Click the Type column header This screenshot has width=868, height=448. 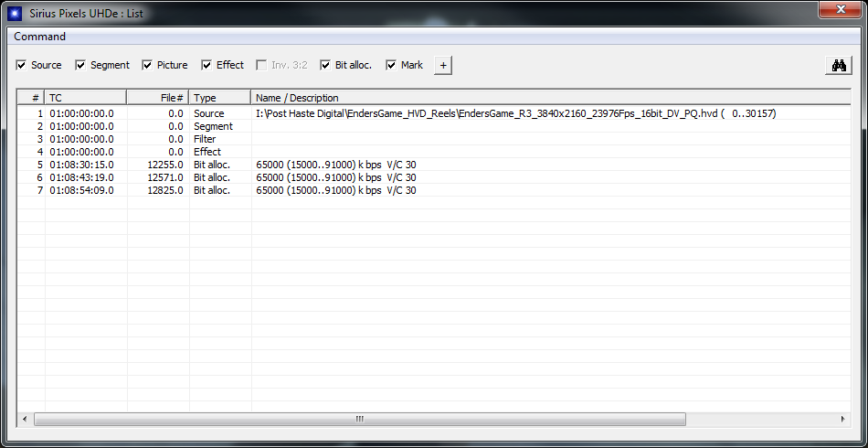pyautogui.click(x=220, y=98)
